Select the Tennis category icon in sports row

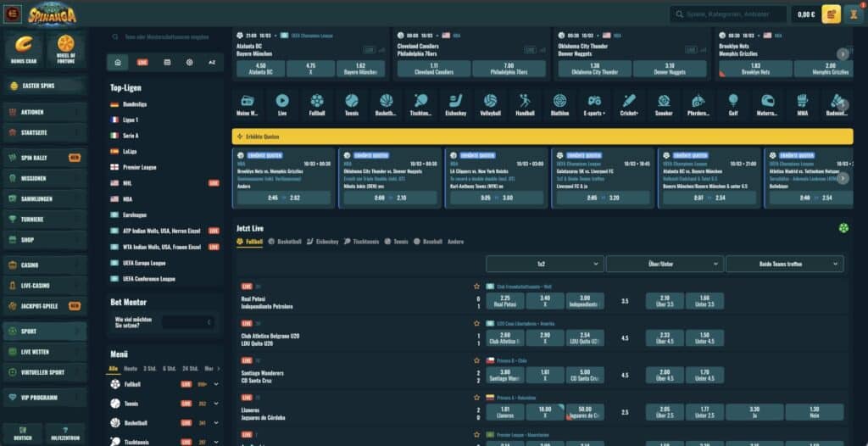point(352,104)
